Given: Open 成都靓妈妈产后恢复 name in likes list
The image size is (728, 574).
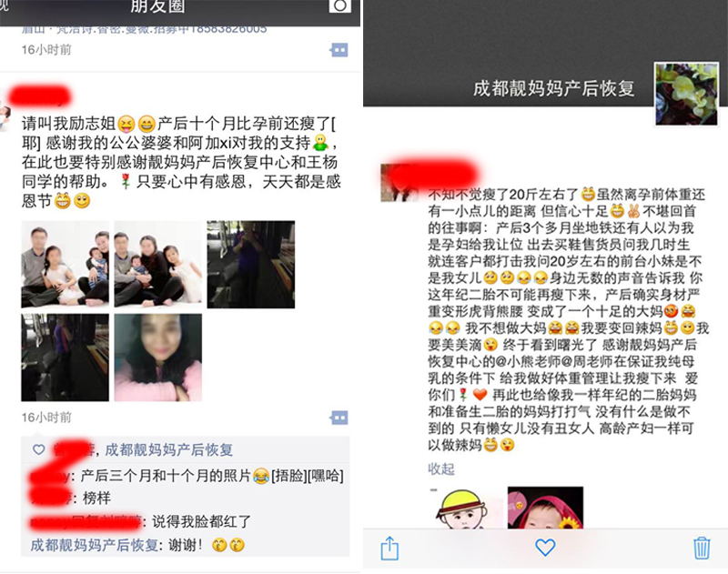Looking at the screenshot, I should pyautogui.click(x=169, y=449).
